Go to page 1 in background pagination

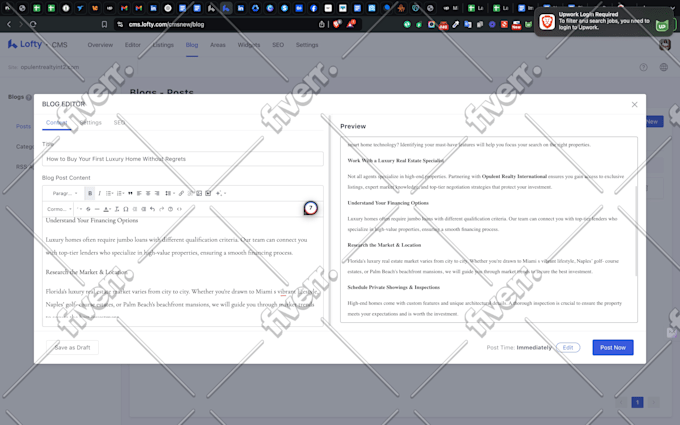click(x=637, y=402)
